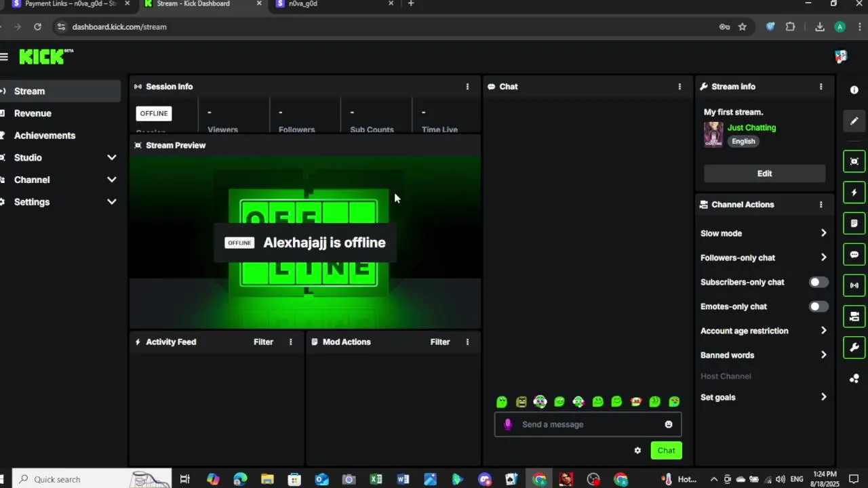Select Stream in the sidebar
Screen dimensions: 868x488
coord(60,91)
